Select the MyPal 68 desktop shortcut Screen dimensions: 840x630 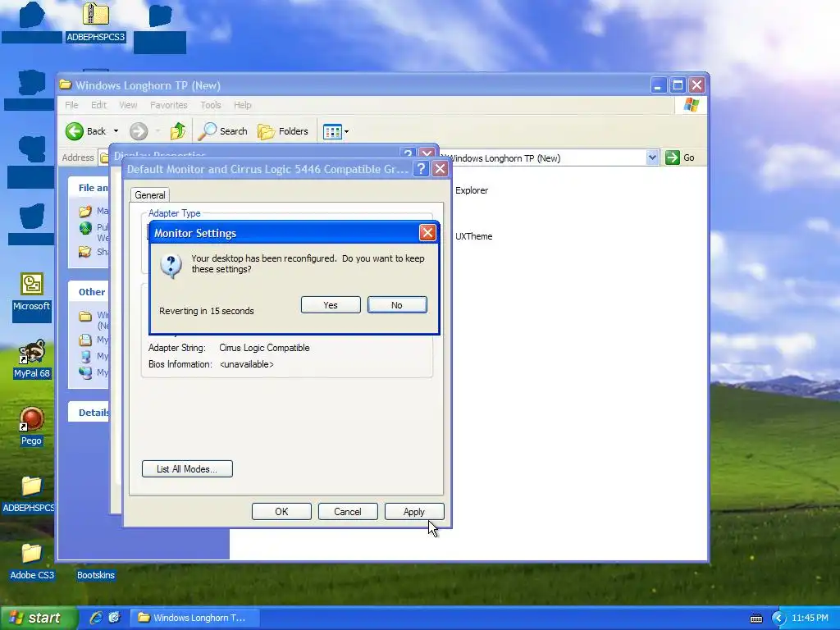tap(32, 358)
